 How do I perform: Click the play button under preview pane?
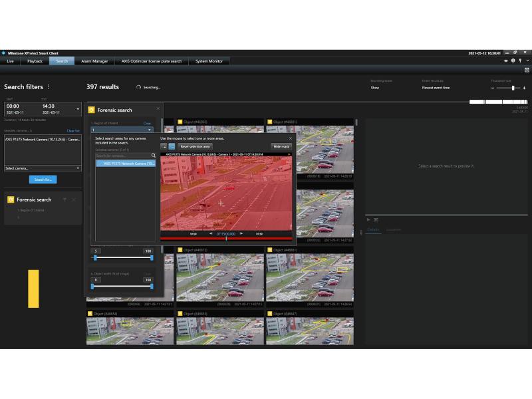[x=368, y=220]
